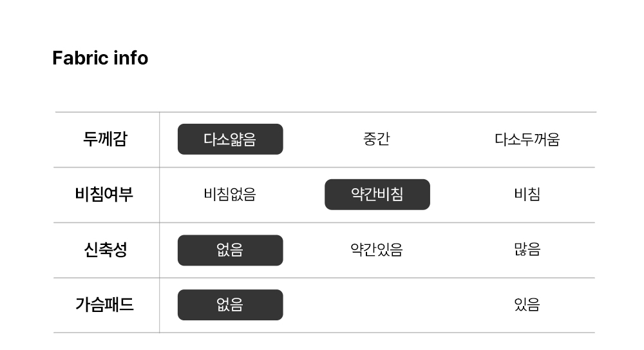Click the highlighted 약간비침 option

[377, 195]
